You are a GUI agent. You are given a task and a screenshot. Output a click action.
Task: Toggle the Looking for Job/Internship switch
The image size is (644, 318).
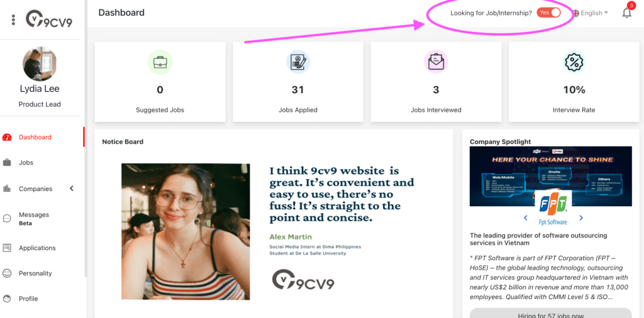click(548, 13)
